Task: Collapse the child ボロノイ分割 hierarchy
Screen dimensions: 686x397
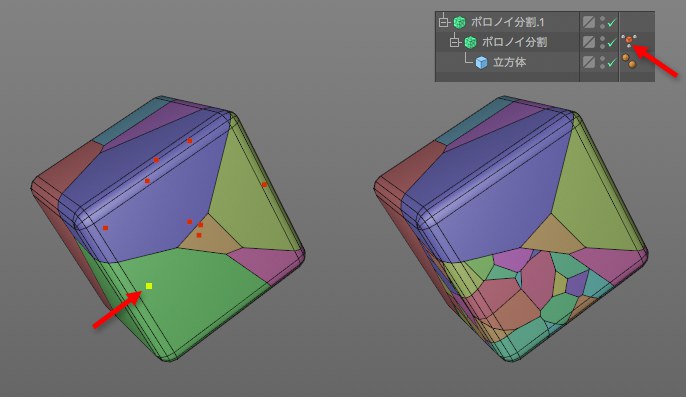Action: [455, 42]
